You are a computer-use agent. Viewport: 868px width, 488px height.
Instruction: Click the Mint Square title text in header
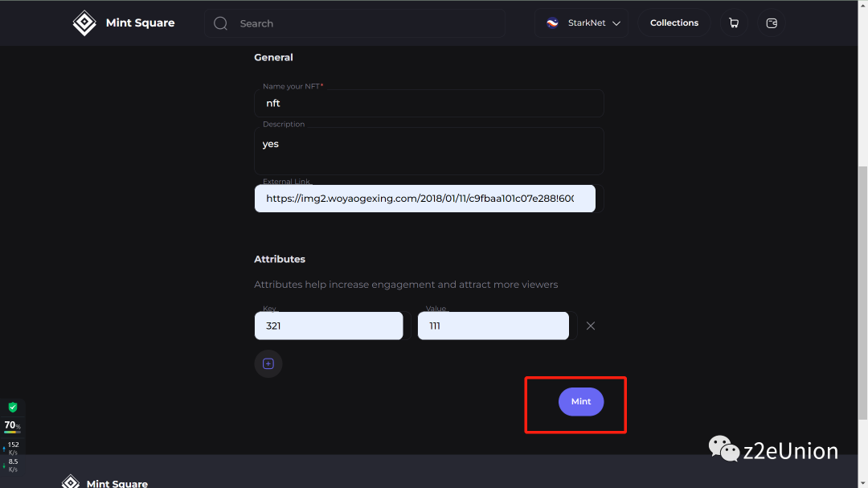140,23
